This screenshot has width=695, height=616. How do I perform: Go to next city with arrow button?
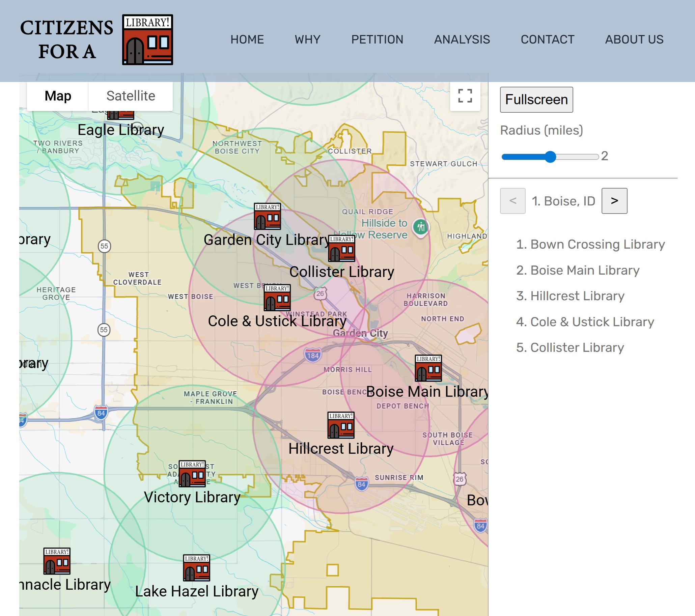(614, 201)
